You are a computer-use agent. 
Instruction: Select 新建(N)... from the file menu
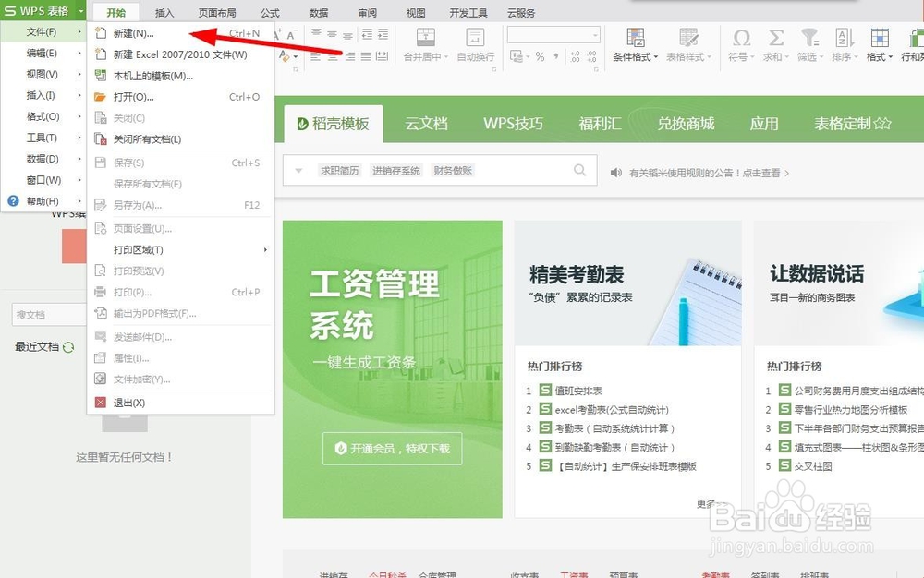(x=180, y=33)
